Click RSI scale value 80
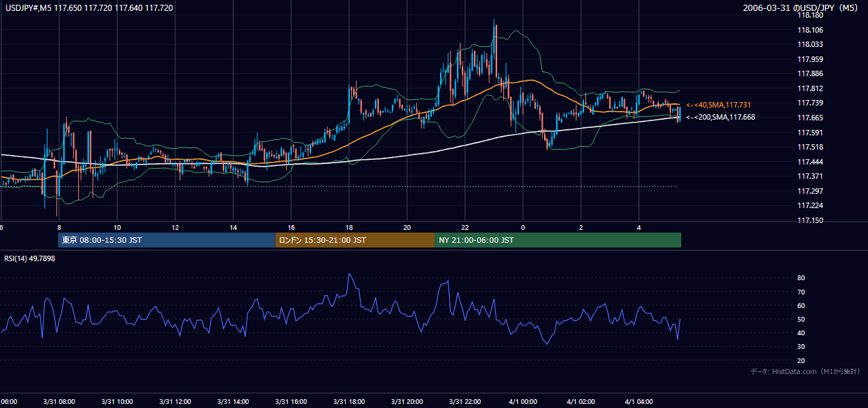This screenshot has width=868, height=408. [x=801, y=278]
